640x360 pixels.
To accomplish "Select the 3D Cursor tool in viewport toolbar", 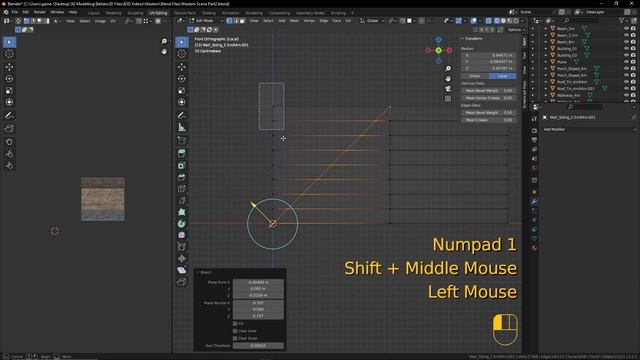I will [182, 54].
